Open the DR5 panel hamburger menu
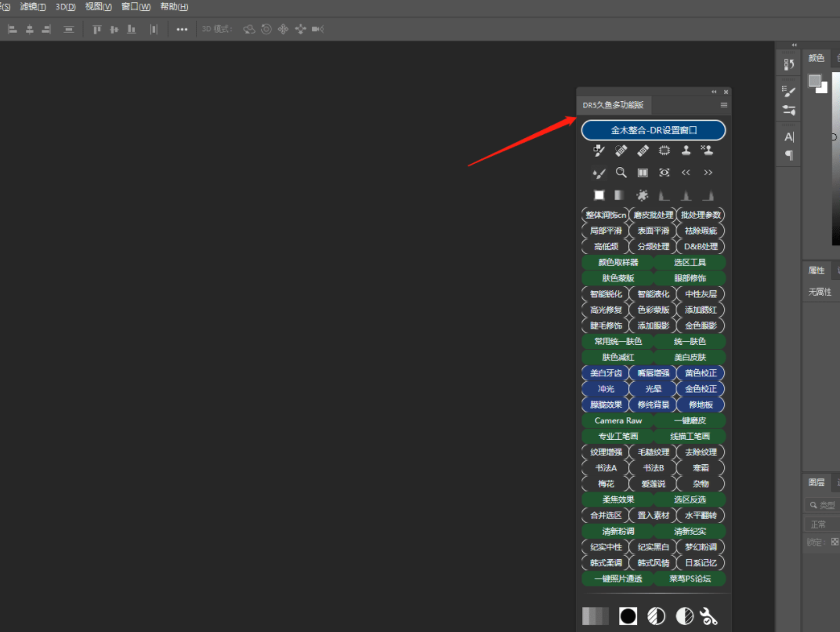 click(723, 105)
